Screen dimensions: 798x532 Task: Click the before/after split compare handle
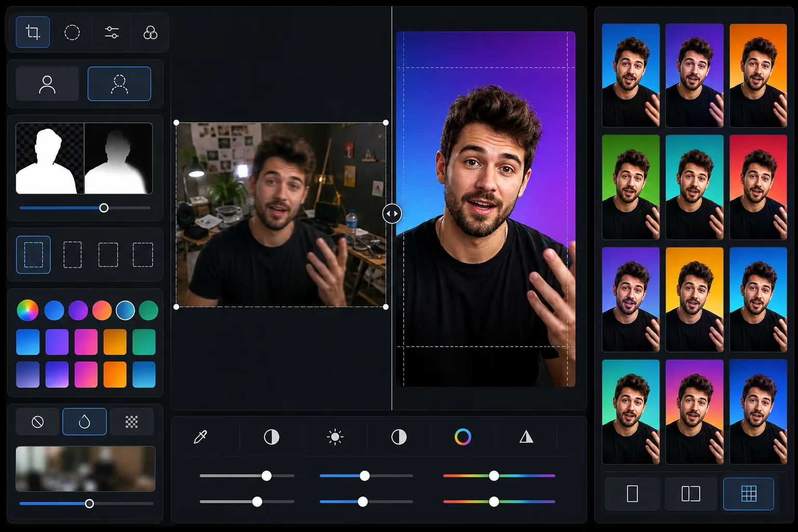tap(392, 214)
